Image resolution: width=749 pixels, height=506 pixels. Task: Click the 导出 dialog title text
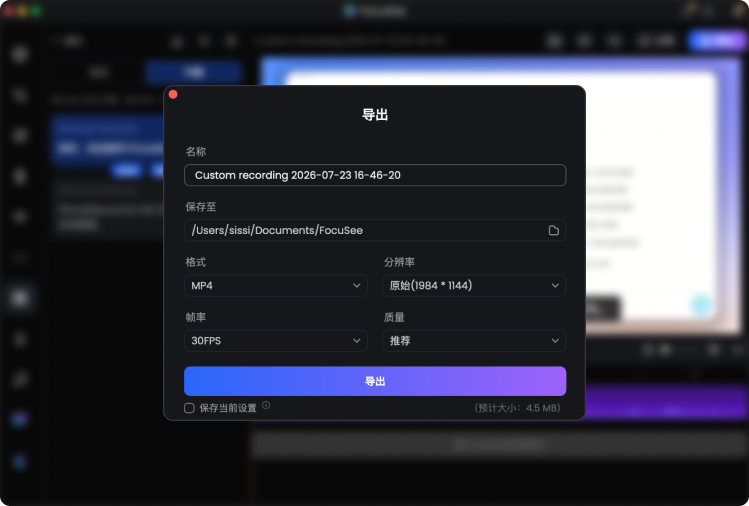(x=375, y=115)
